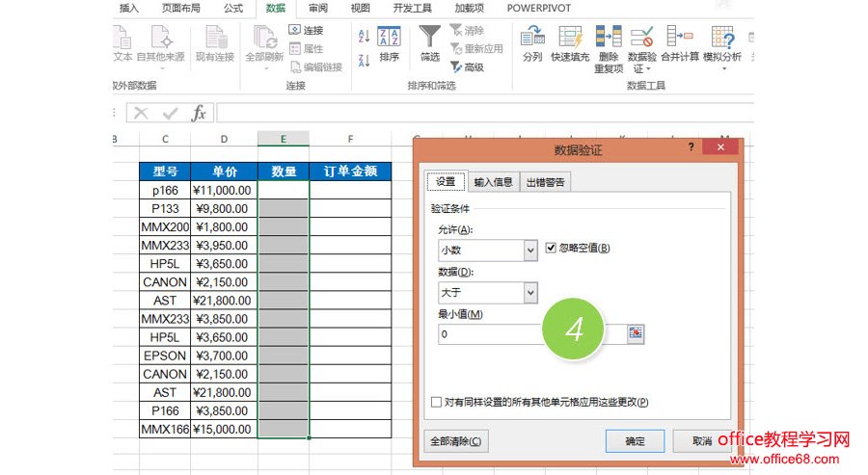Select column C header
The height and width of the screenshot is (475, 868).
click(165, 139)
